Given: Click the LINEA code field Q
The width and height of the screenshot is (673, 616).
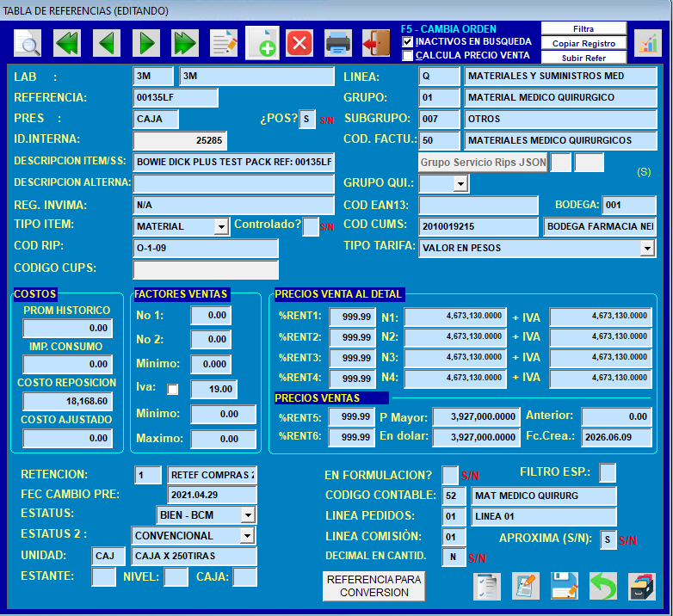Looking at the screenshot, I should click(440, 77).
